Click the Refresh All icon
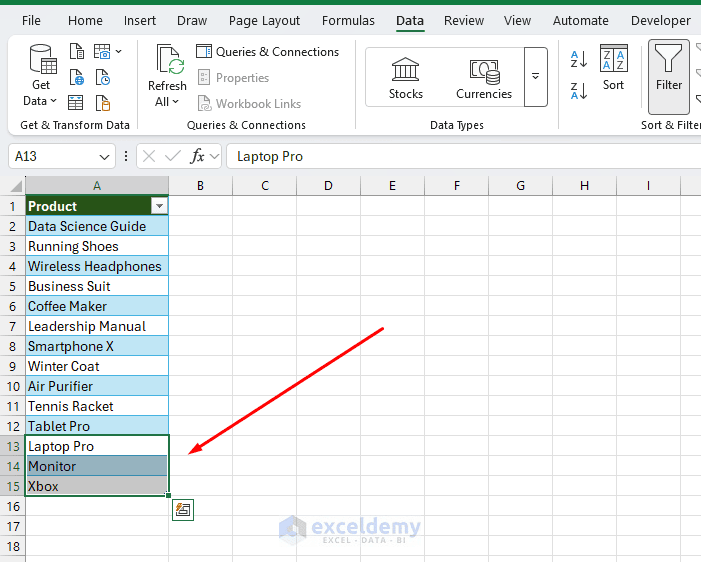 coord(168,59)
